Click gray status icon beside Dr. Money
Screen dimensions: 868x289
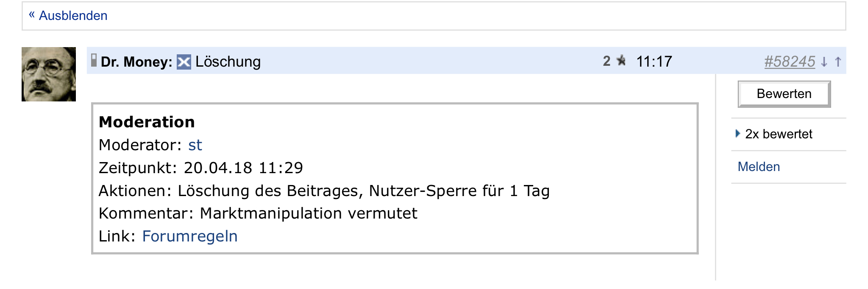point(94,61)
